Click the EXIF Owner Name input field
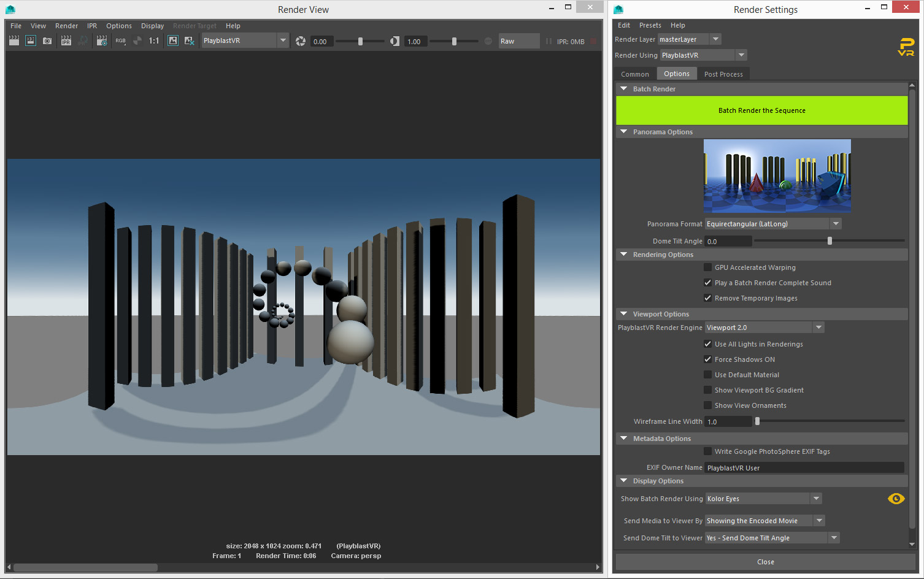This screenshot has height=579, width=924. tap(804, 467)
